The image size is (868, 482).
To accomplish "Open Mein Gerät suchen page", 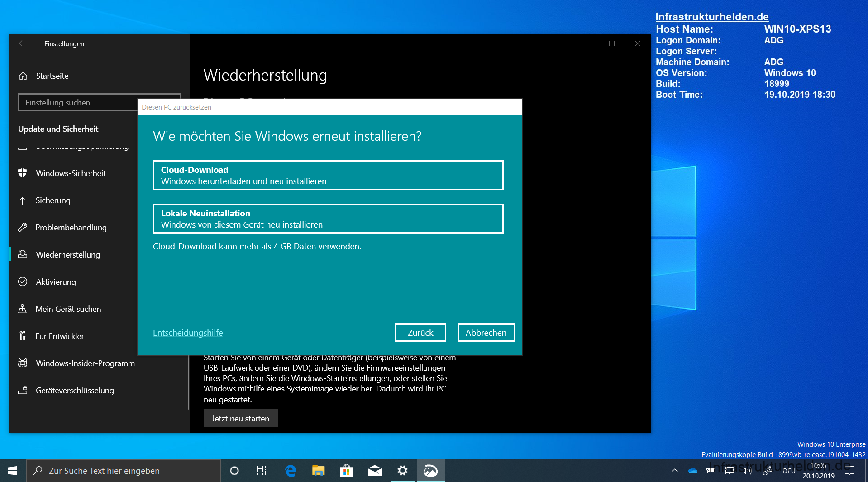I will tap(68, 309).
